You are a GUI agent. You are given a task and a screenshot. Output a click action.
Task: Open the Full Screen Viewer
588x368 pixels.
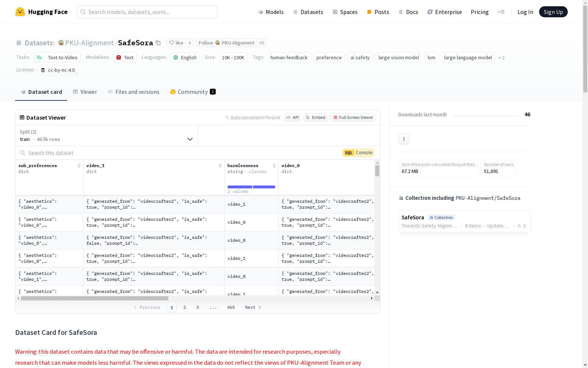[353, 117]
